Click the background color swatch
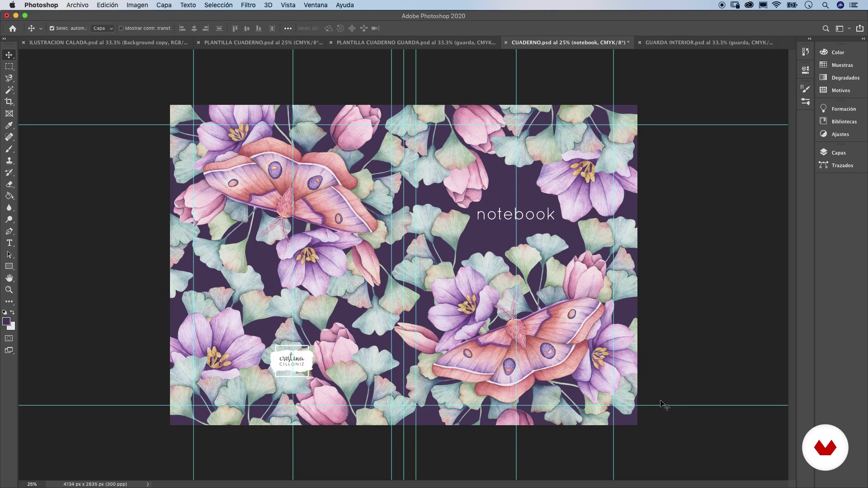The width and height of the screenshot is (868, 488). (x=13, y=327)
